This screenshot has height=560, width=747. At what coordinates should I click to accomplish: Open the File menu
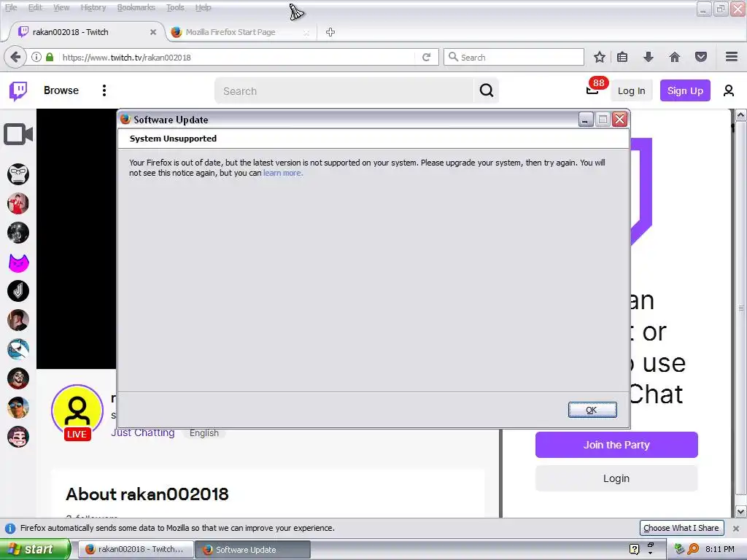10,7
